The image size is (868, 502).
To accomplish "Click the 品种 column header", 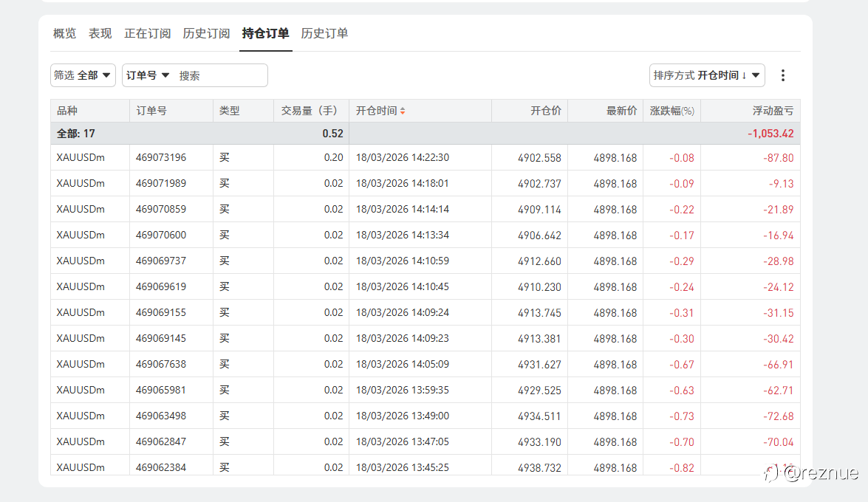I will tap(67, 111).
